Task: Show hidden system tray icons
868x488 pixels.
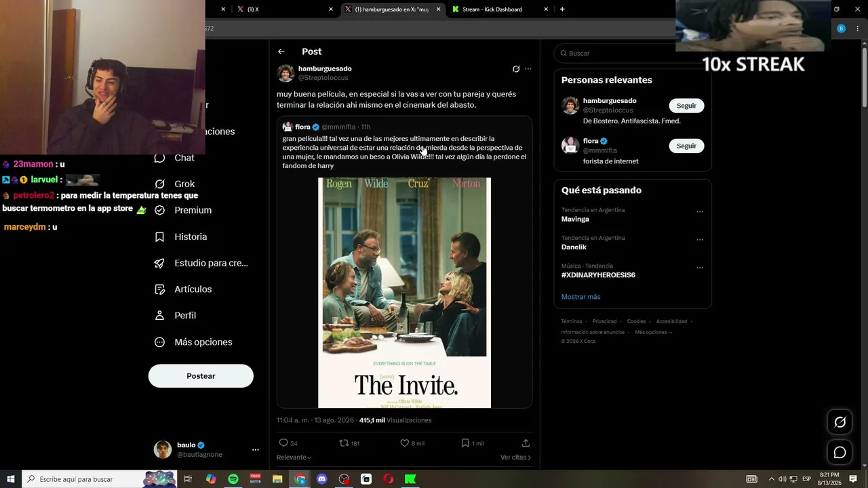Action: click(771, 479)
